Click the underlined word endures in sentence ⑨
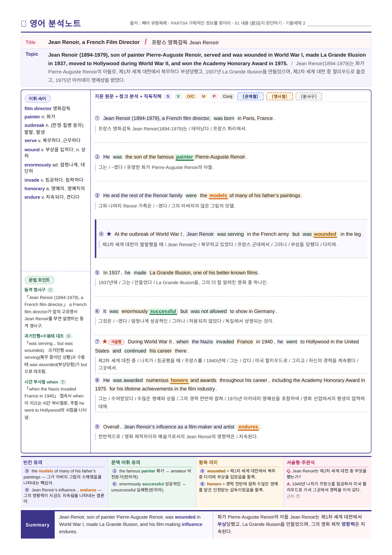The width and height of the screenshot is (392, 555). point(248,427)
